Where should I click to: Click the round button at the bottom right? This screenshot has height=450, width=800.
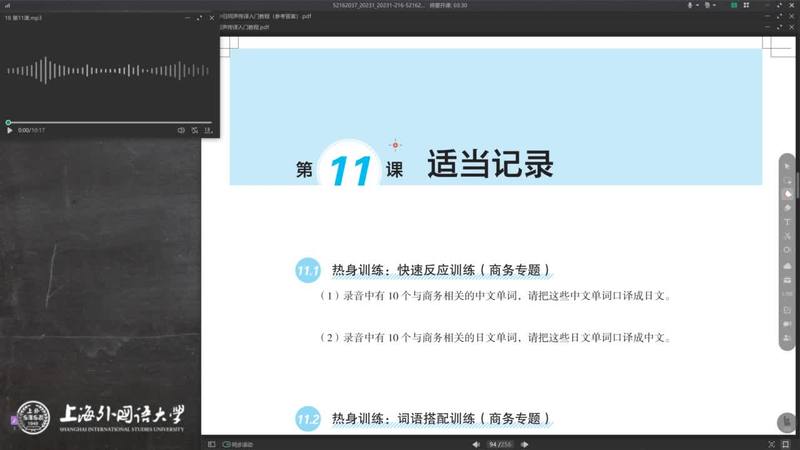point(786,423)
